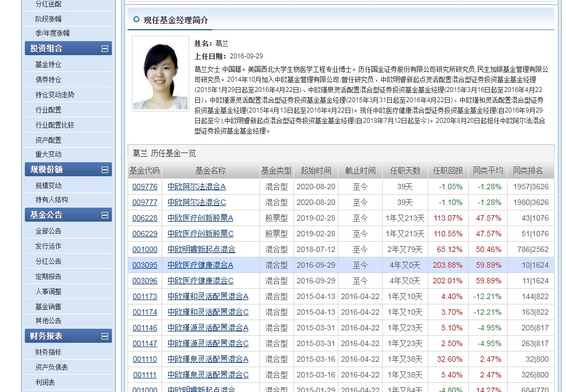
Task: Collapse the 规模份额 sidebar section
Action: [x=105, y=170]
